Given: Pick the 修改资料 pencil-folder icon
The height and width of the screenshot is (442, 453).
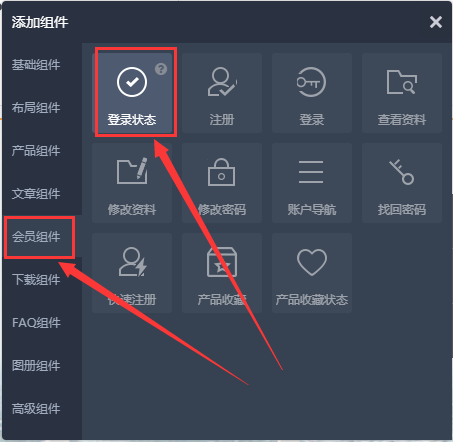Looking at the screenshot, I should tap(132, 171).
